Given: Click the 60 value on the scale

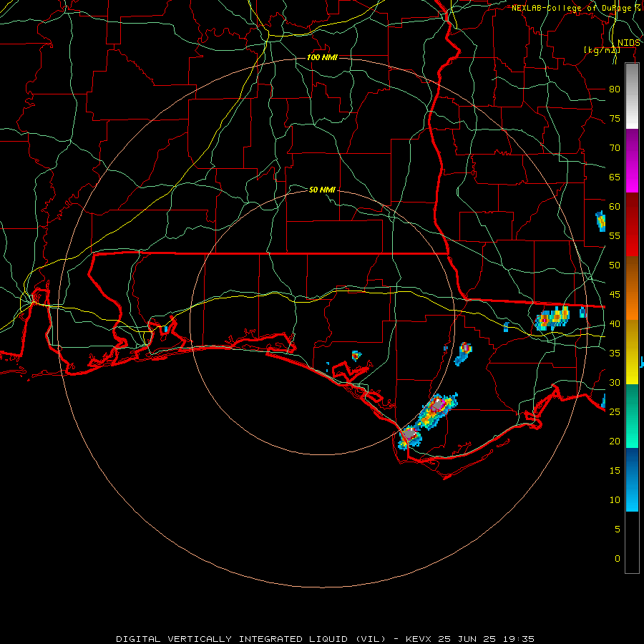Looking at the screenshot, I should click(615, 207).
